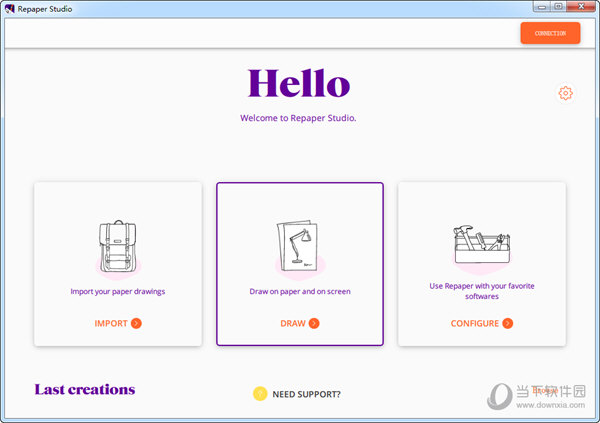The image size is (600, 423).
Task: Click the "Welcome to Repaper Studio." text
Action: click(298, 118)
